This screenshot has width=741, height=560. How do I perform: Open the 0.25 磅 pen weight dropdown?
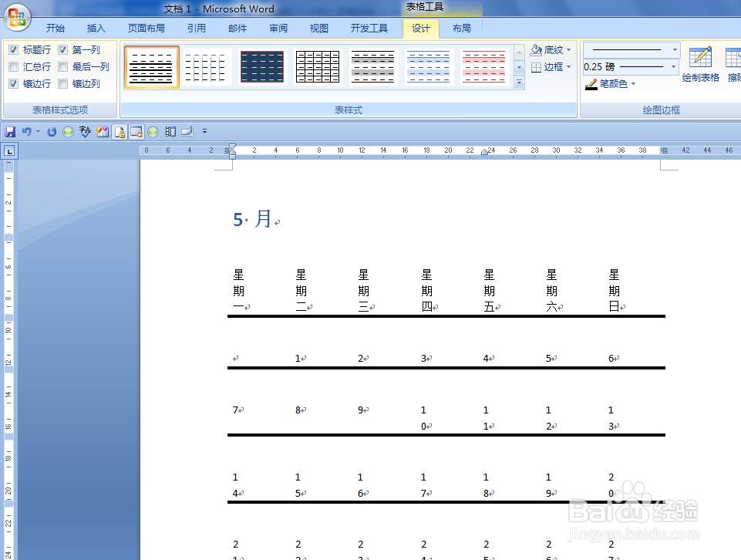[x=674, y=66]
